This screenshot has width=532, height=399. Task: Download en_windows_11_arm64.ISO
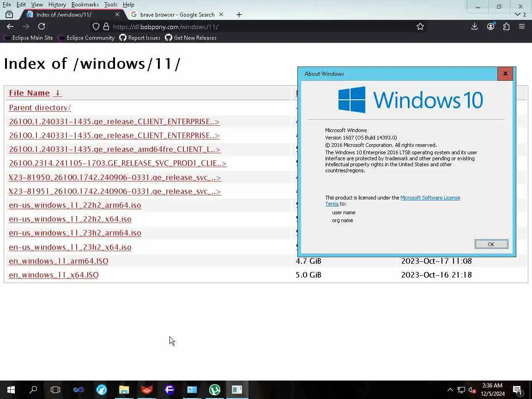point(59,261)
